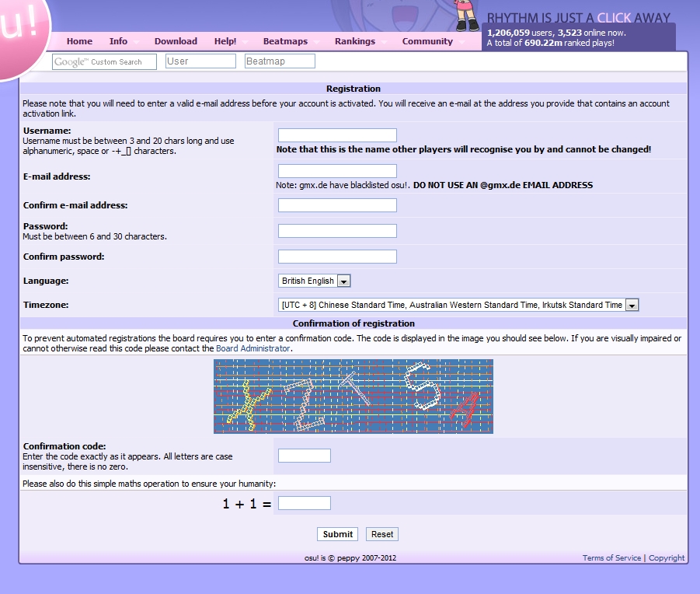700x594 pixels.
Task: Expand the Language dropdown
Action: (315, 281)
